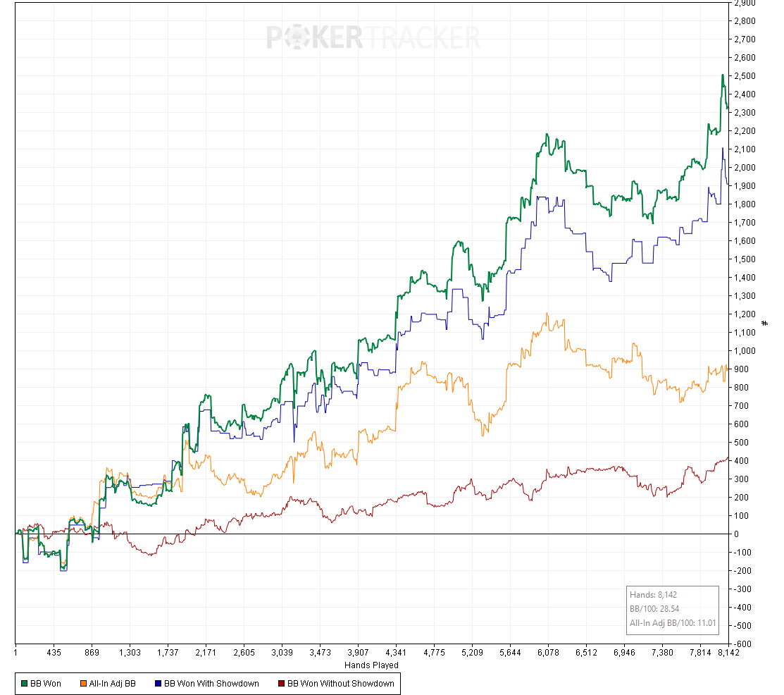Click y-axis tick label 2,300
784x695 pixels.
745,113
